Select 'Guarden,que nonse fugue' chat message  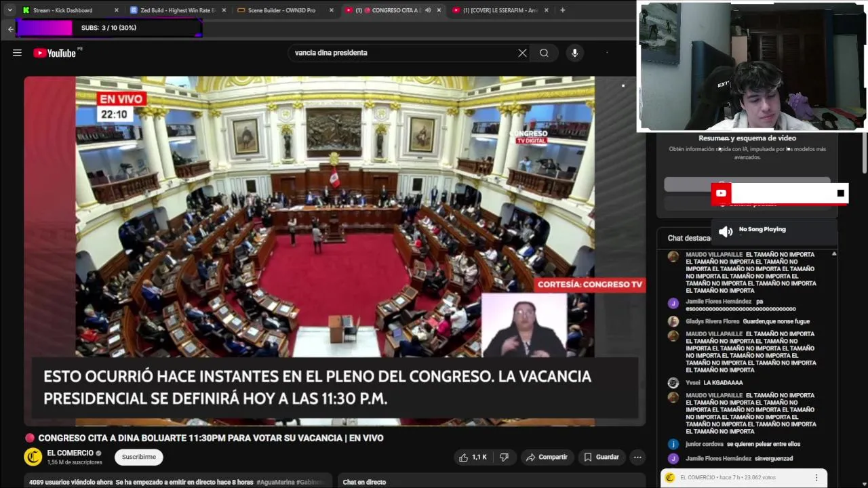(x=776, y=321)
